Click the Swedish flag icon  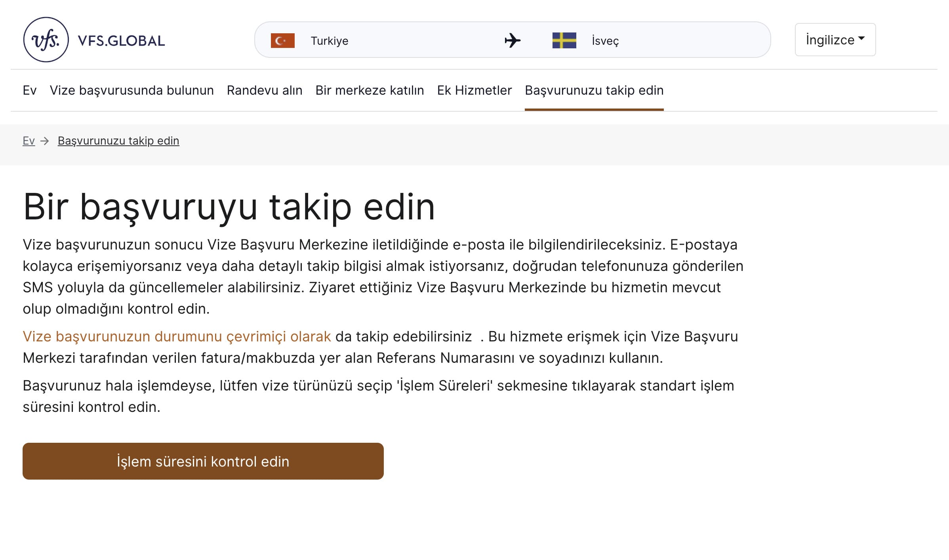click(564, 40)
